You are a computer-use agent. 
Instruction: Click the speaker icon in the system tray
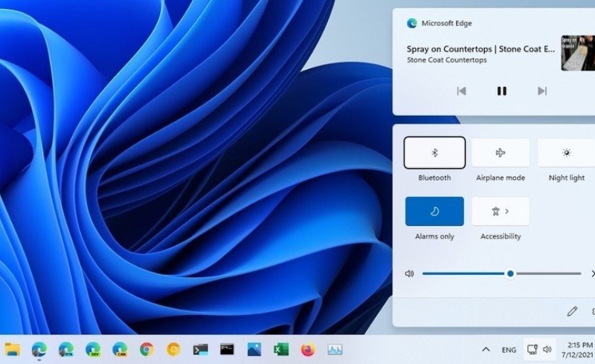547,349
